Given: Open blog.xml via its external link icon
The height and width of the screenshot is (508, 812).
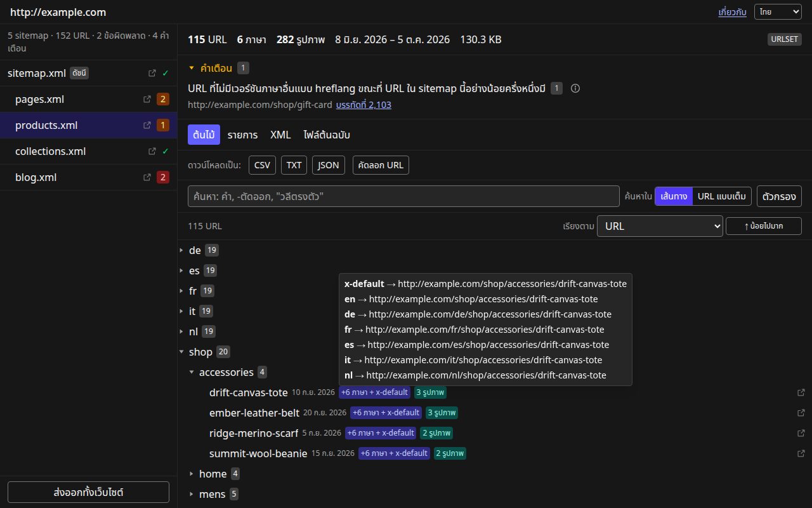Looking at the screenshot, I should click(x=148, y=177).
